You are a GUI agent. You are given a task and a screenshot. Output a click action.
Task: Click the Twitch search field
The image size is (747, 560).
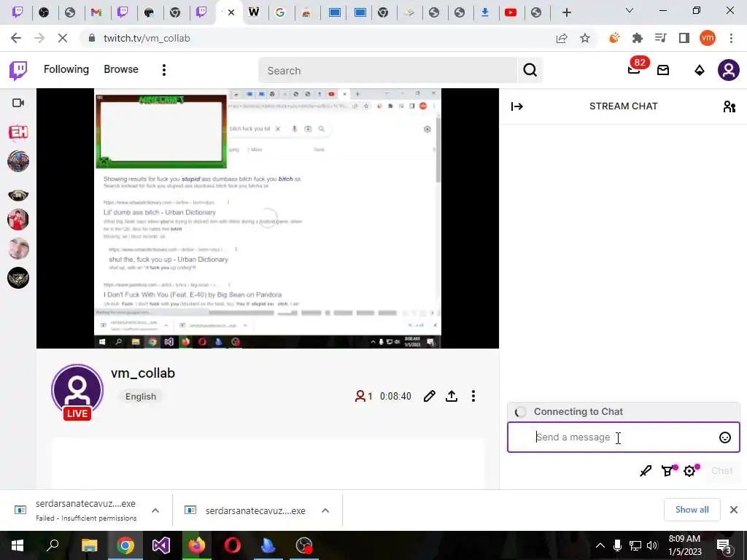pyautogui.click(x=387, y=71)
